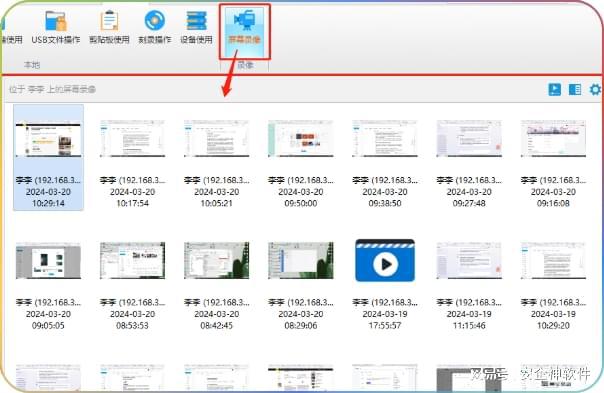Click the 本地 group label in ribbon
This screenshot has width=604, height=393.
point(32,65)
